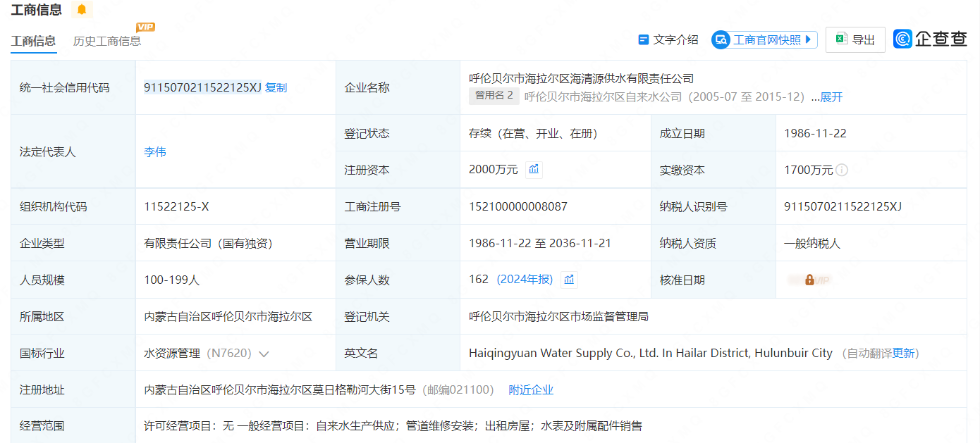Image resolution: width=980 pixels, height=443 pixels.
Task: Open legal representative 李伟 link
Action: point(155,152)
